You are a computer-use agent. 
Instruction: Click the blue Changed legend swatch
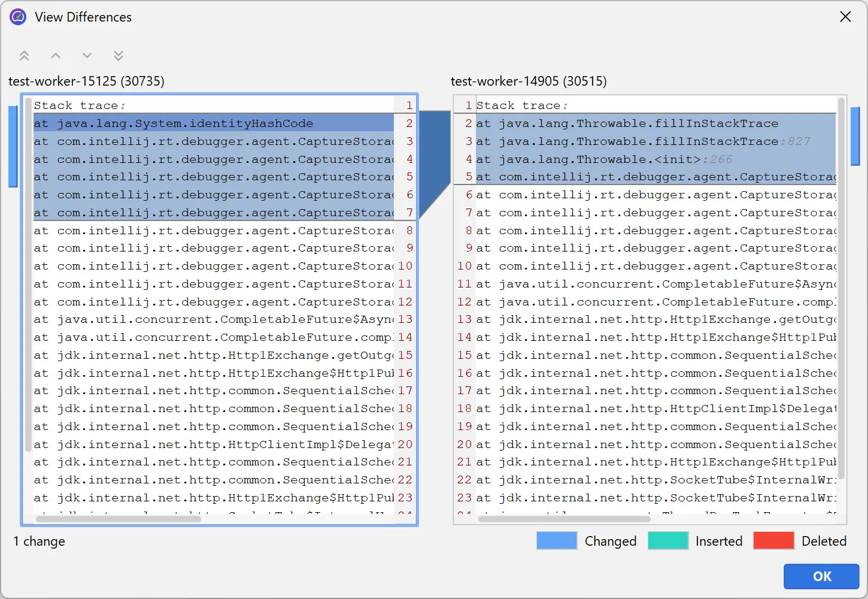point(556,540)
